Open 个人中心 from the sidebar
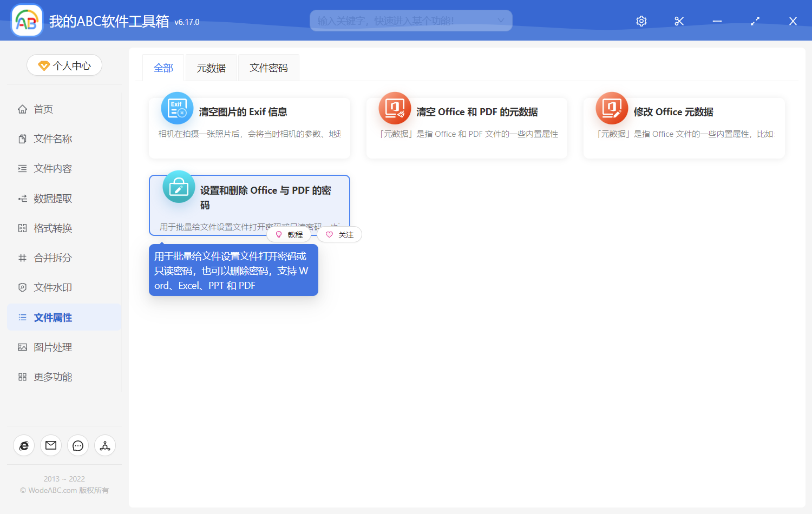The width and height of the screenshot is (812, 514). tap(64, 65)
